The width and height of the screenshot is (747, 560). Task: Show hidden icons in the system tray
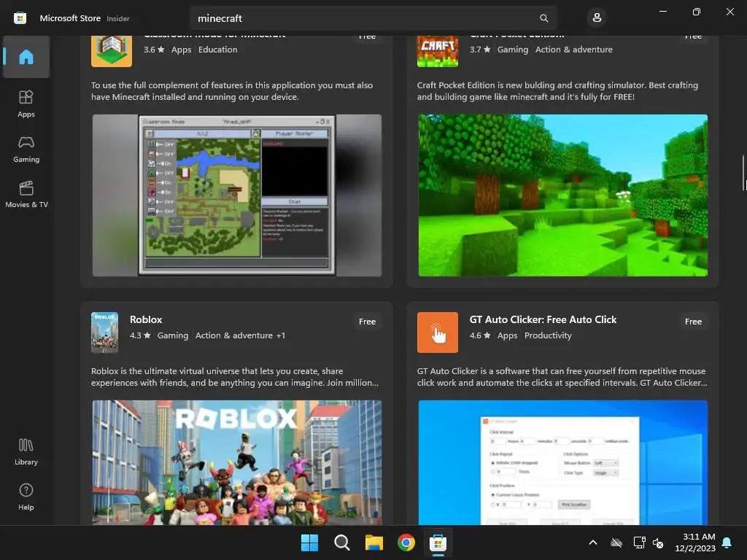tap(593, 542)
